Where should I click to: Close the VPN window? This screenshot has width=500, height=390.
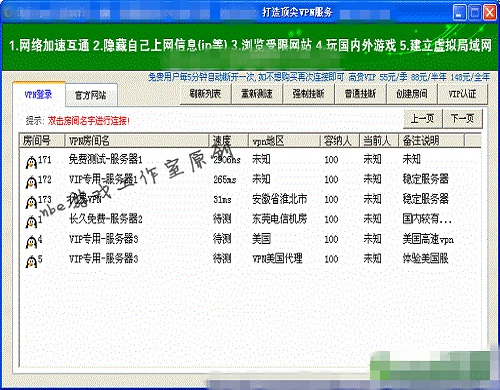490,13
